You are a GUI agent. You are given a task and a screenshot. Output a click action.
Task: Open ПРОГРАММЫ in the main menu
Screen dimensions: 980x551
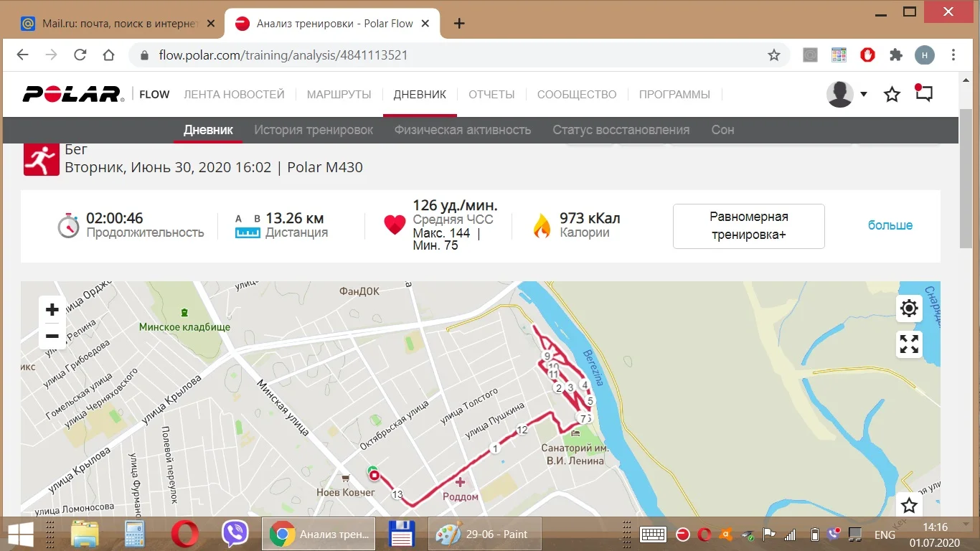coord(674,94)
